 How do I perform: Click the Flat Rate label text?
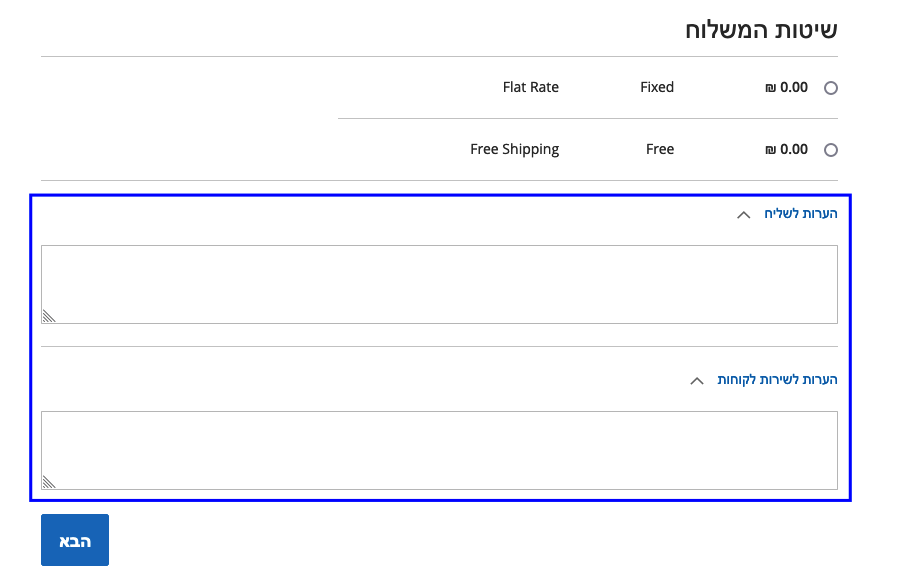click(x=530, y=87)
